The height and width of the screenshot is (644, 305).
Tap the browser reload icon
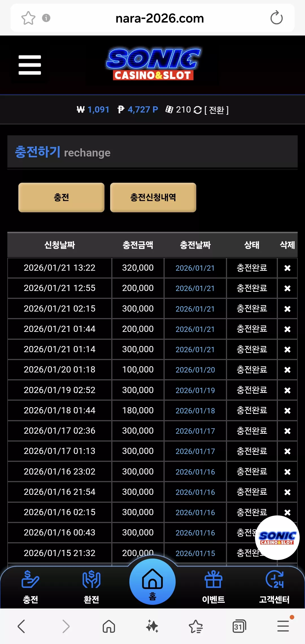point(276,18)
